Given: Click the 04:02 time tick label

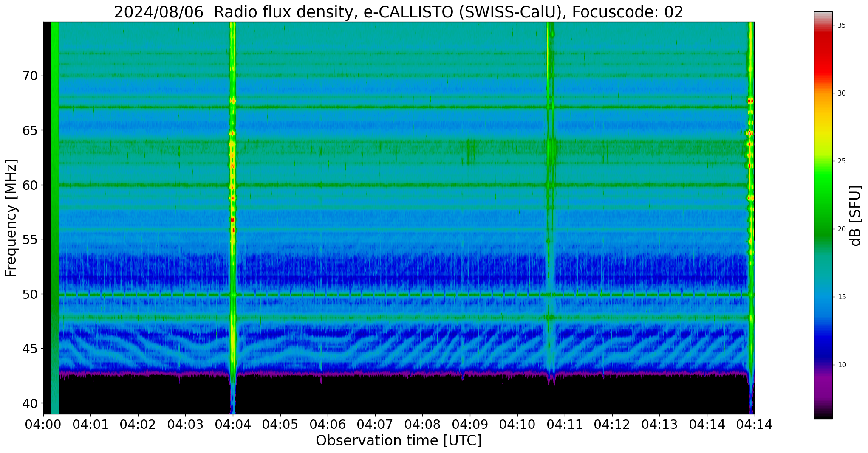Looking at the screenshot, I should tap(138, 424).
